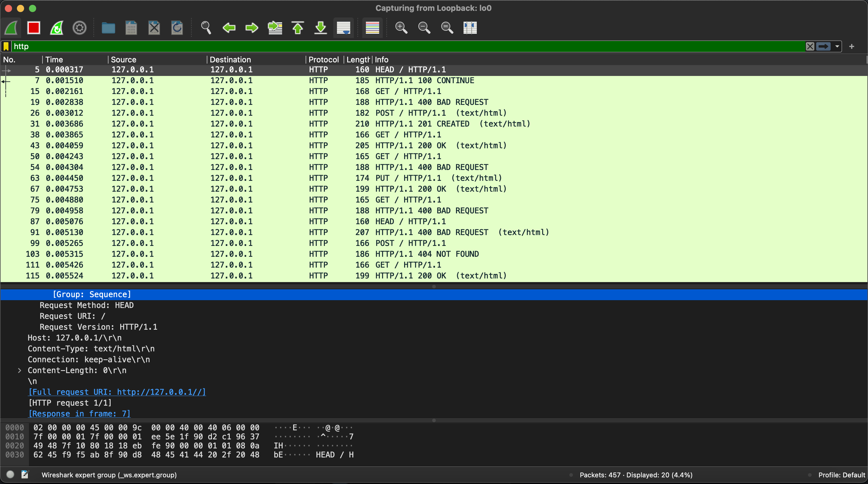868x484 pixels.
Task: Stop the running capture
Action: (34, 28)
